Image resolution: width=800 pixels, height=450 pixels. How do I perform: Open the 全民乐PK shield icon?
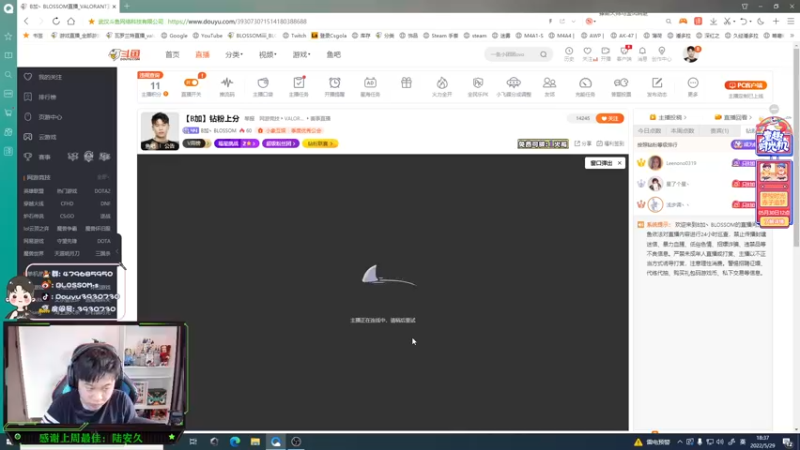(x=478, y=83)
